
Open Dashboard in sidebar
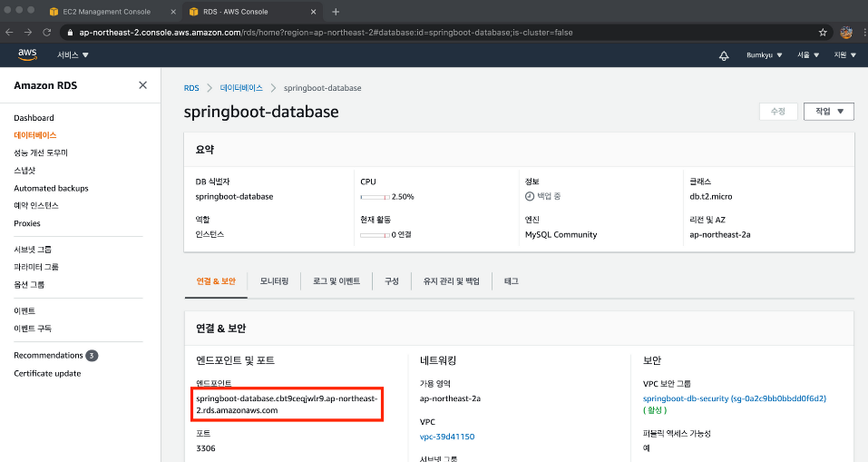34,118
